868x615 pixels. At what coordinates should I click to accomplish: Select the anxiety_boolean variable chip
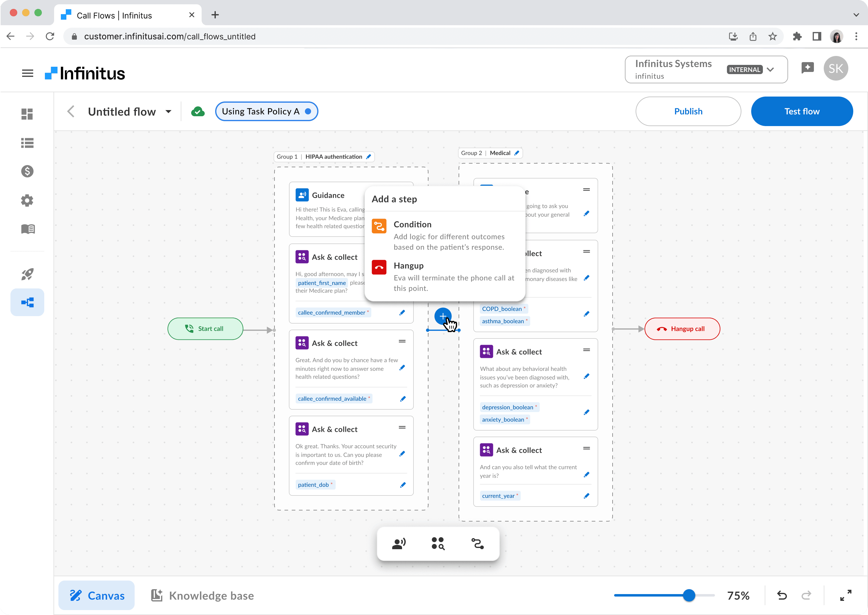click(505, 419)
